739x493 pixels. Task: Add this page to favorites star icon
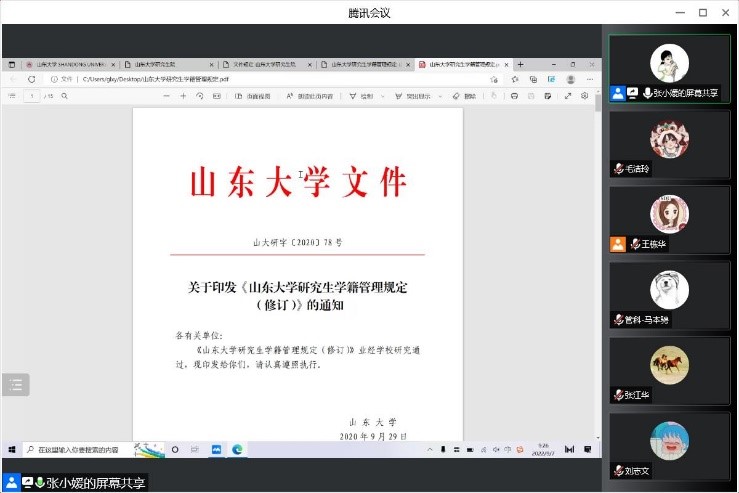tap(493, 79)
